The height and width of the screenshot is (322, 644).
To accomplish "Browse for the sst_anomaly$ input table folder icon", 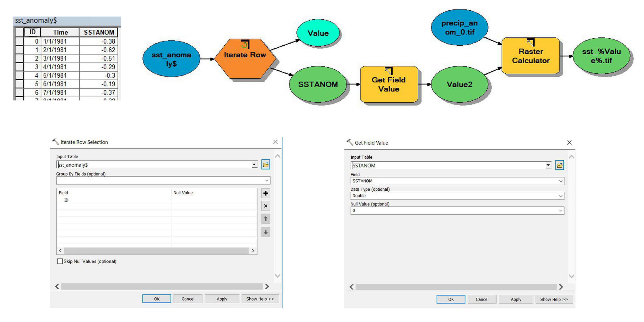I will 266,165.
